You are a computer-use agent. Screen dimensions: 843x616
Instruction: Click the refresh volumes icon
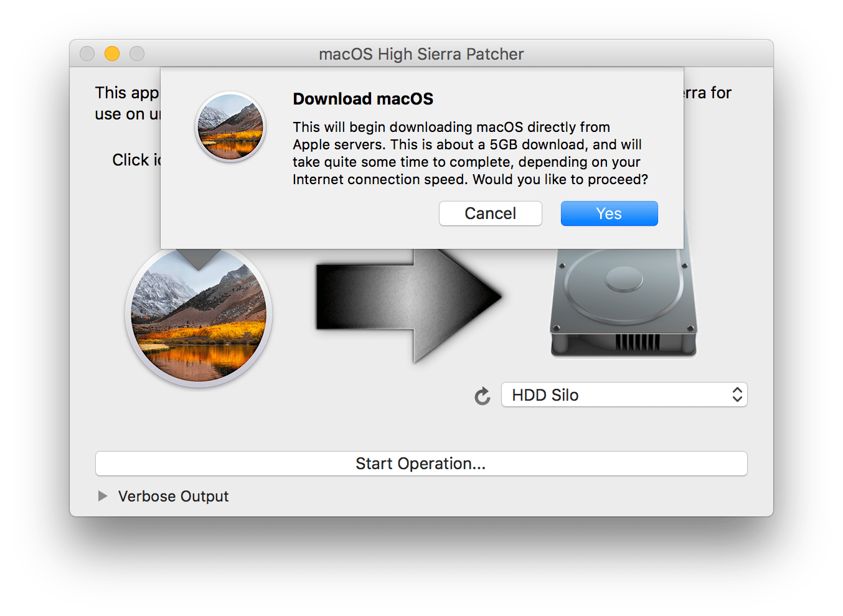[482, 395]
